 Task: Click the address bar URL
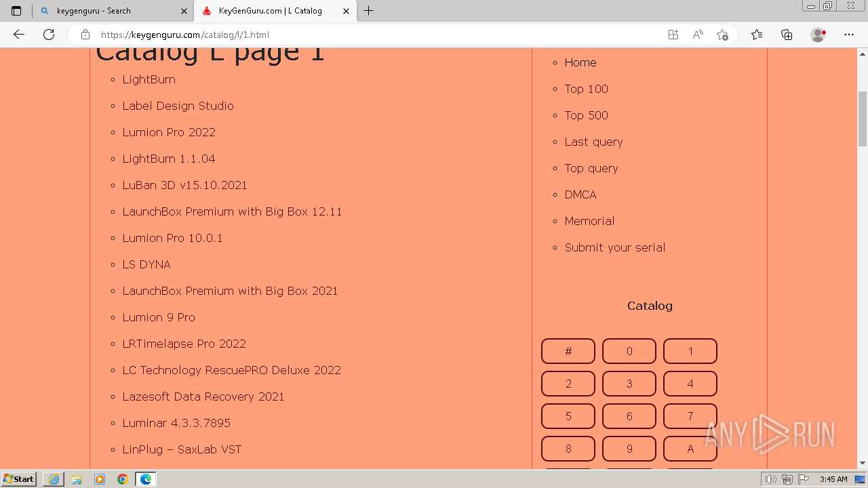(x=185, y=35)
